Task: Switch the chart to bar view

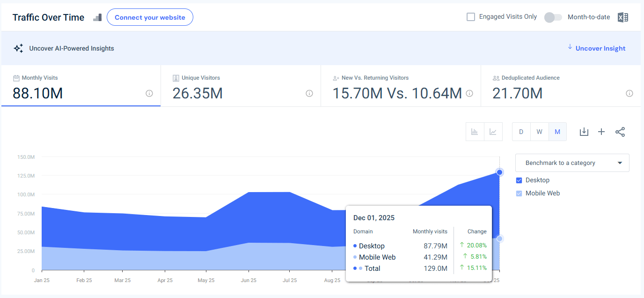Action: pyautogui.click(x=475, y=132)
